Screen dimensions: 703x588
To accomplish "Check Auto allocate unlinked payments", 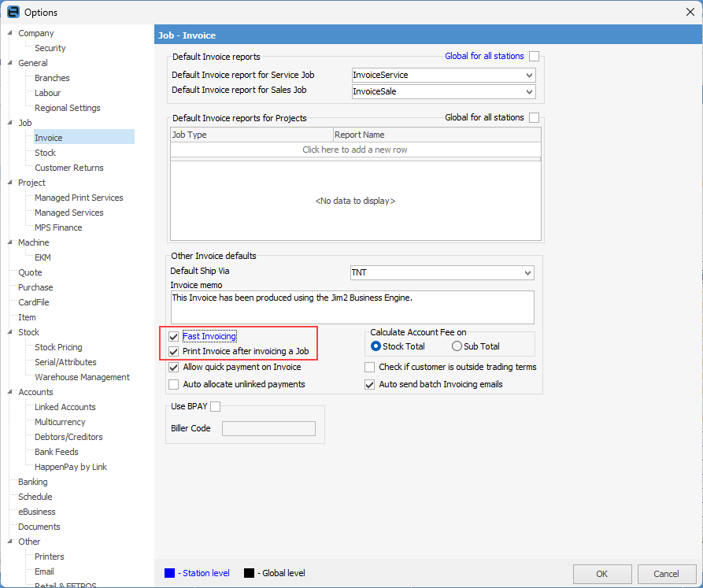I will [x=174, y=384].
